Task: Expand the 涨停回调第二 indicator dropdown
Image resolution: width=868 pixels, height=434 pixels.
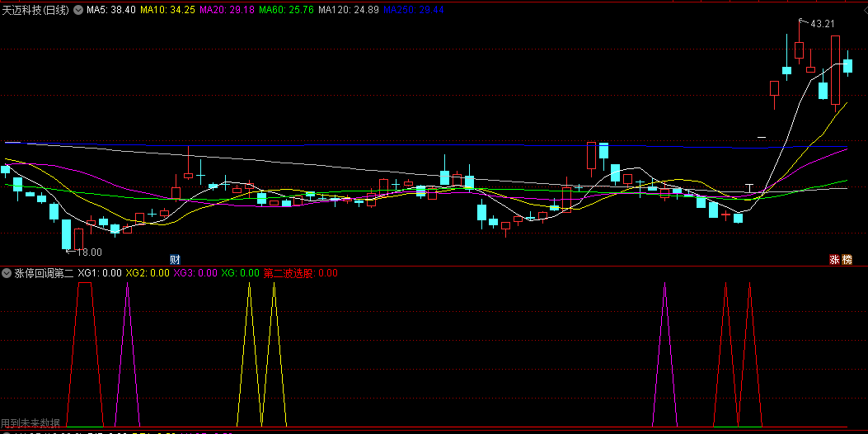Action: pyautogui.click(x=7, y=273)
